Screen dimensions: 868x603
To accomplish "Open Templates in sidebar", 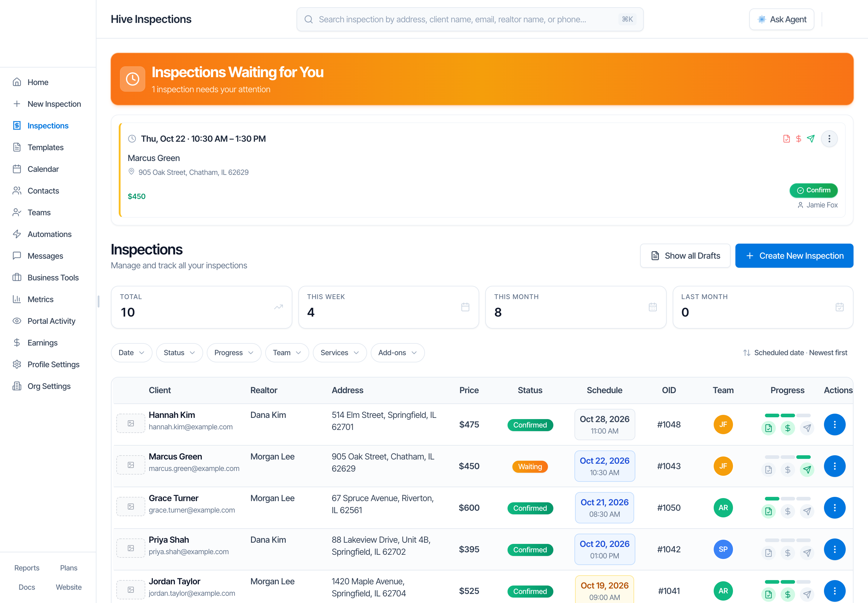I will tap(48, 147).
